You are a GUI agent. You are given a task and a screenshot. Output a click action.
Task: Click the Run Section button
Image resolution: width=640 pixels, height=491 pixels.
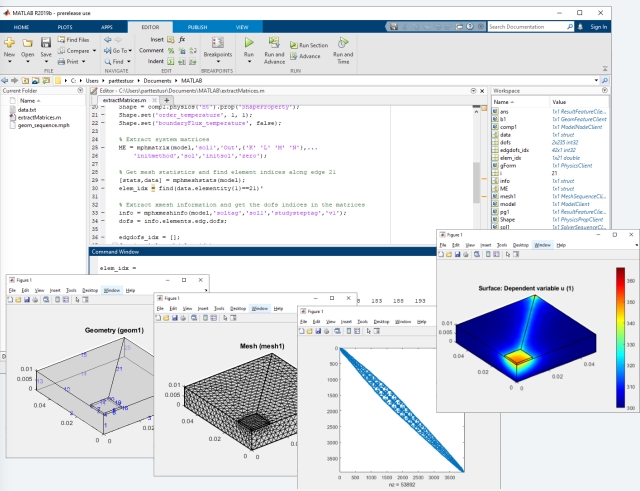pyautogui.click(x=311, y=45)
